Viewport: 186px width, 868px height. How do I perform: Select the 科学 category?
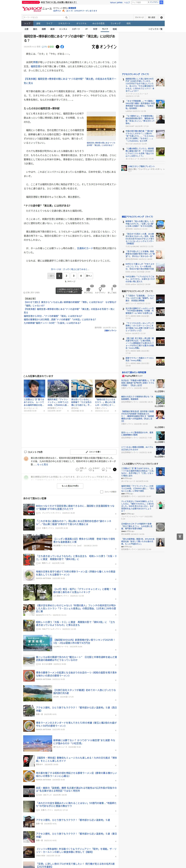point(95,29)
